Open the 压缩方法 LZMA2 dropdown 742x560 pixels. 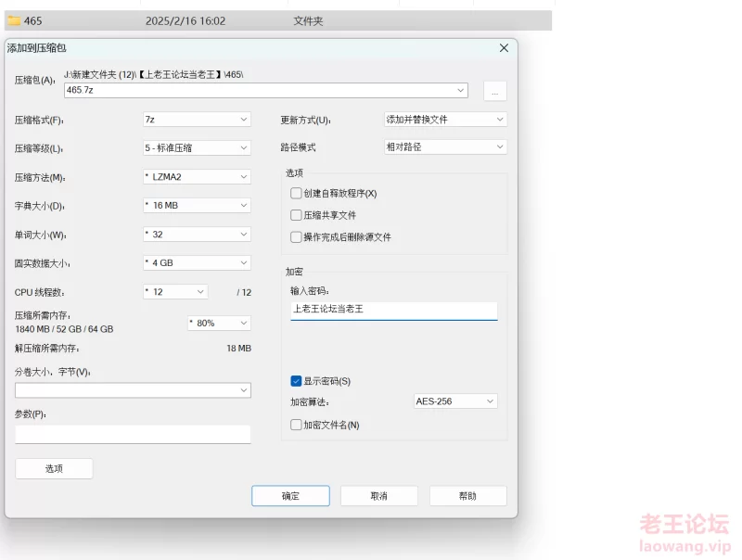(197, 177)
